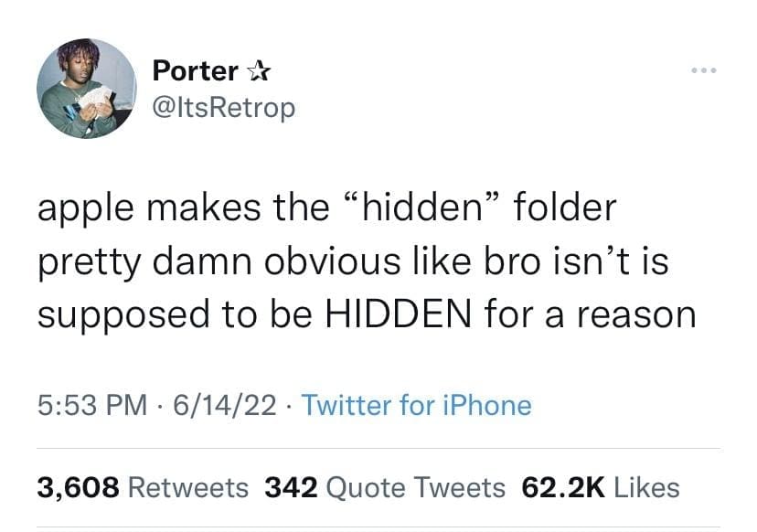Click the 62.2K like count
Screen dimensions: 757x532
coord(563,487)
